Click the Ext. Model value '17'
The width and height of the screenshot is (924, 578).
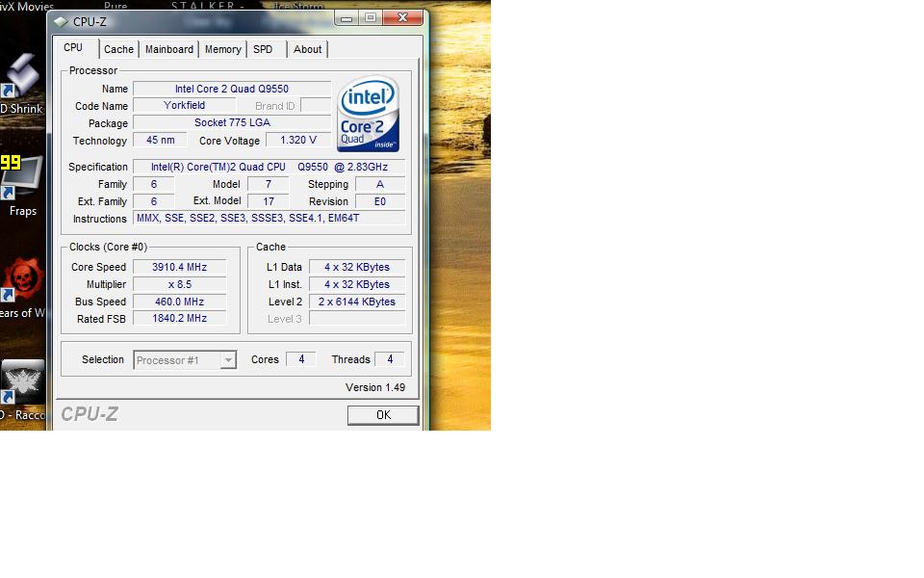269,201
